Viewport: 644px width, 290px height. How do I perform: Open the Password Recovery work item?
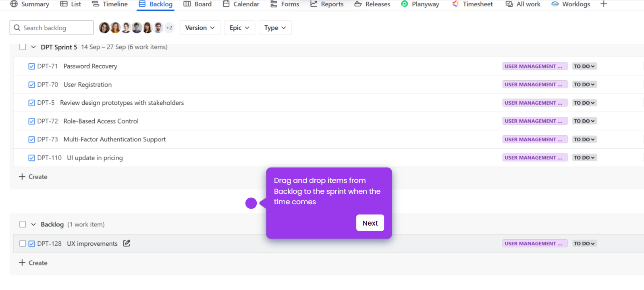[x=90, y=66]
